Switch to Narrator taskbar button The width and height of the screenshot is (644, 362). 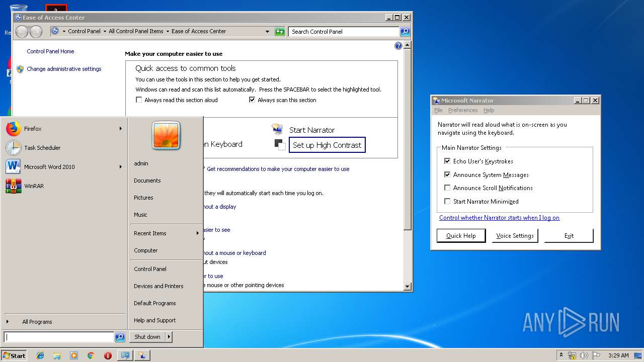(x=142, y=355)
